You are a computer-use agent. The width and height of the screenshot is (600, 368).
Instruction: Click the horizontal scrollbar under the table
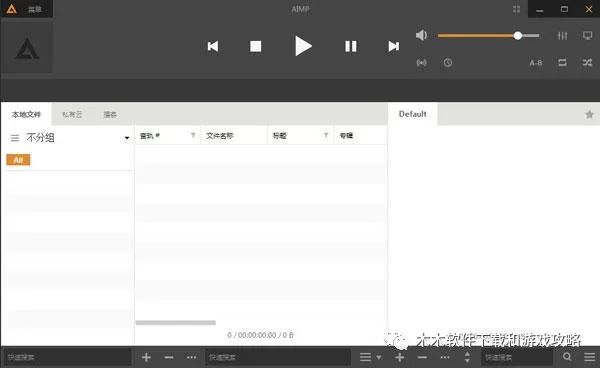pos(176,323)
